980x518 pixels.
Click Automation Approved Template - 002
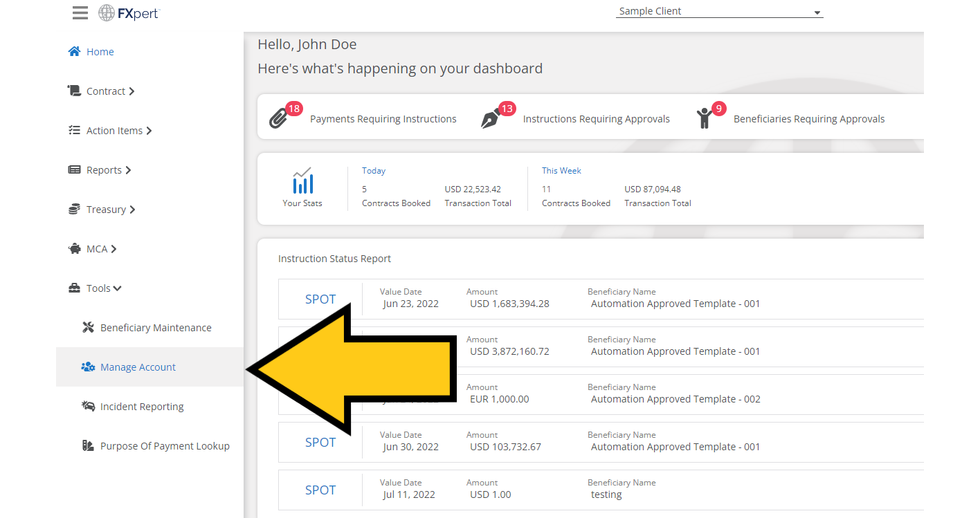point(675,399)
